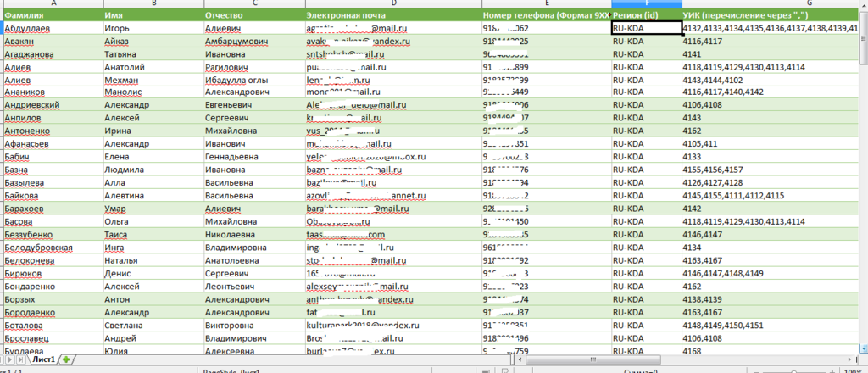Select column D header

392,3
